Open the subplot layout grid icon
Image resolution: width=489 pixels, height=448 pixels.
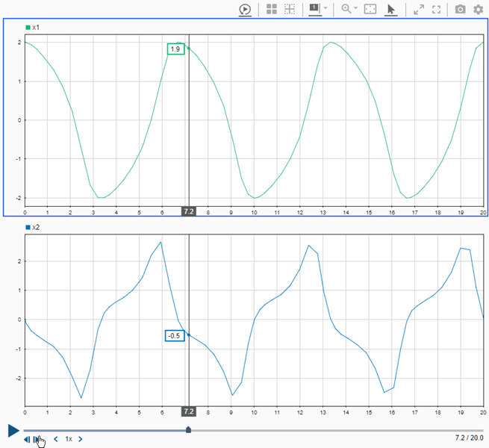pos(272,9)
